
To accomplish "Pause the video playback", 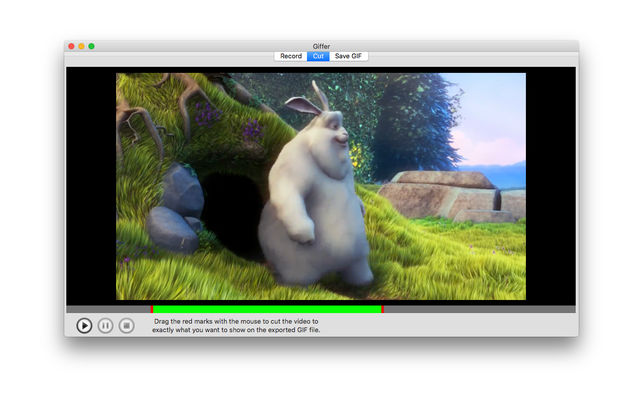I will coord(105,326).
